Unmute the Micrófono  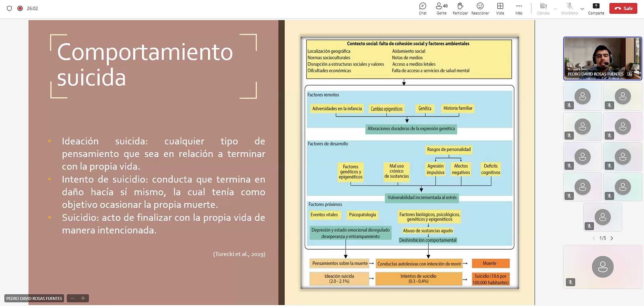click(570, 9)
